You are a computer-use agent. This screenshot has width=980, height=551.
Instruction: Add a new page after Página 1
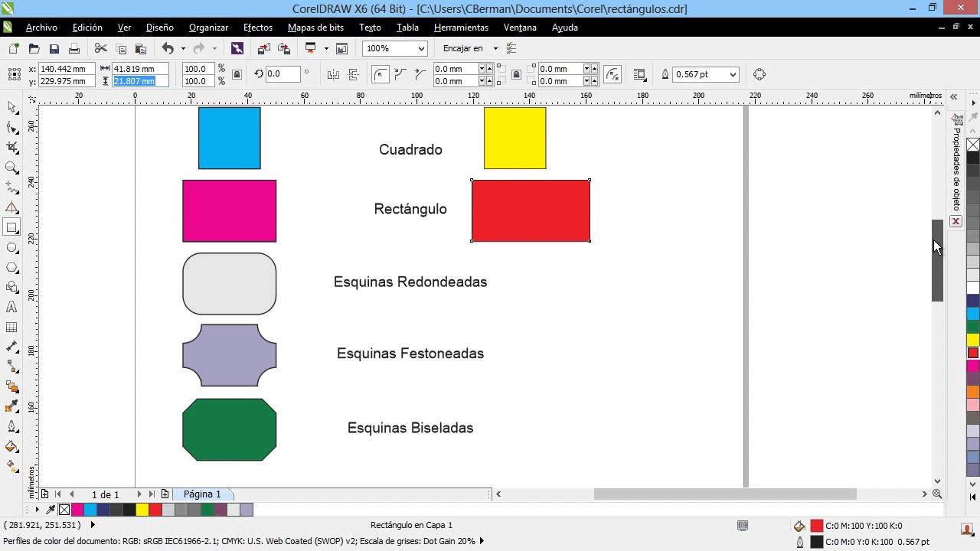pos(165,494)
